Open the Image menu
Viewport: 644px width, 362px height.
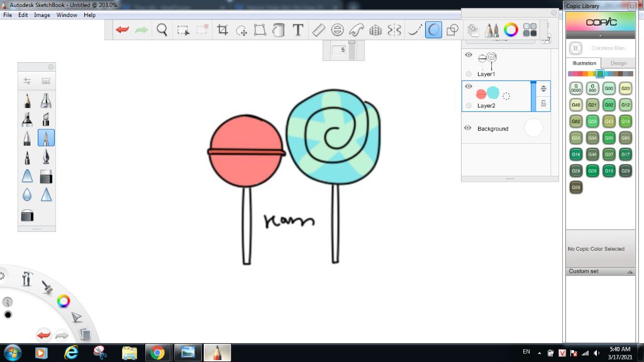pos(42,15)
